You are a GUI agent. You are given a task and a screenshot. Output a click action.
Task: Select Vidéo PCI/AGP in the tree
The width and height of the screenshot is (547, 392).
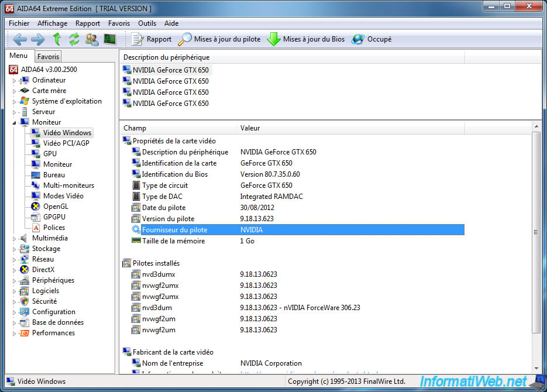tap(66, 143)
